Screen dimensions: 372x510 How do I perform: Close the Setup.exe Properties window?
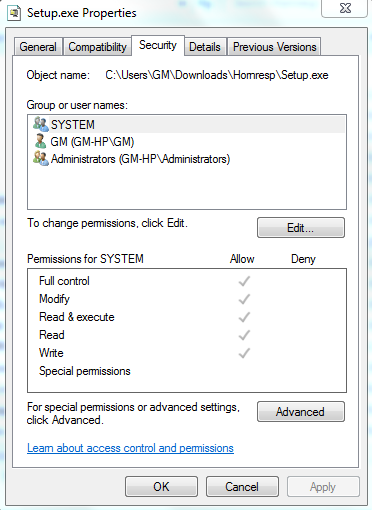[345, 8]
